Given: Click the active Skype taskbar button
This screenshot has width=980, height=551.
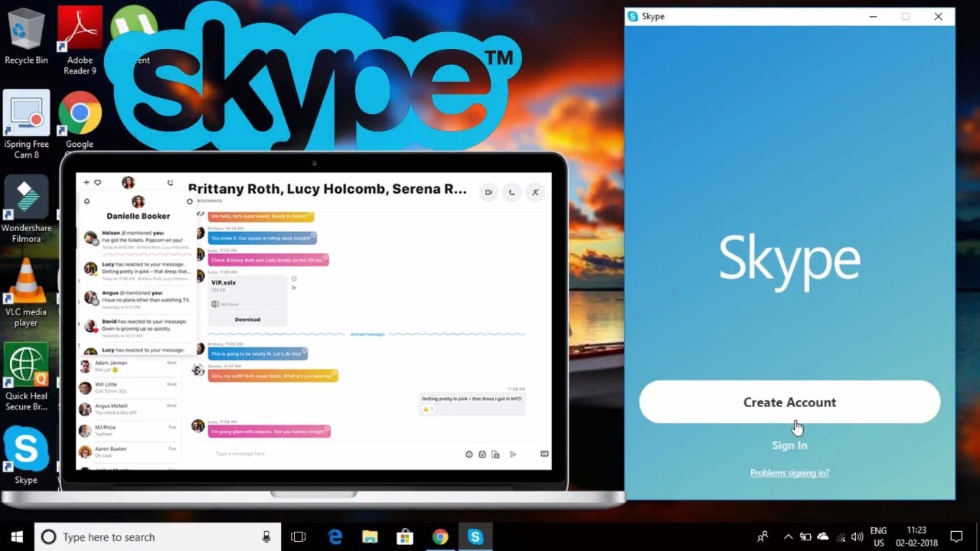Looking at the screenshot, I should click(x=475, y=536).
